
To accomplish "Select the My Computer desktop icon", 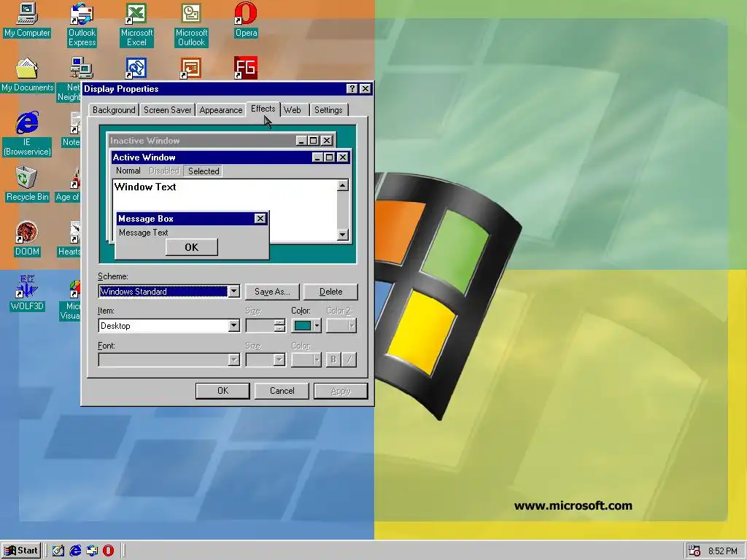I will (27, 20).
